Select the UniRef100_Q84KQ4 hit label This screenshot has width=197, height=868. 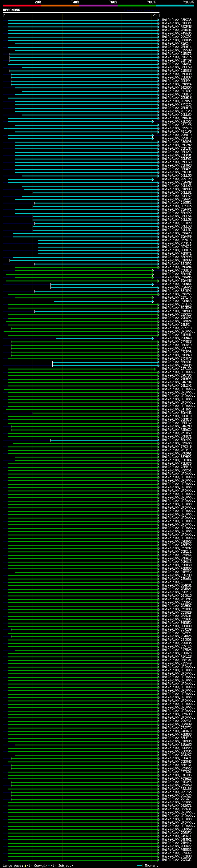coord(177,30)
